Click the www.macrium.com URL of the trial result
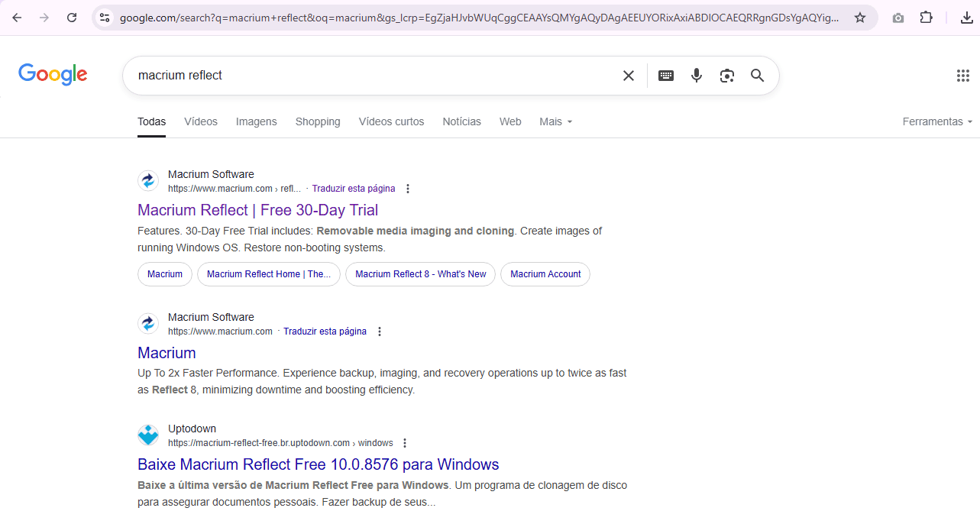 (x=234, y=189)
